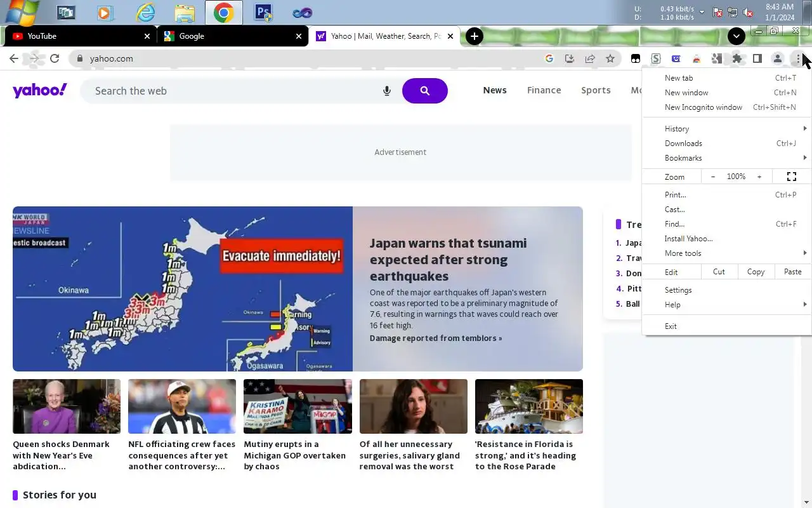
Task: Expand the Bookmarks submenu
Action: [x=727, y=158]
